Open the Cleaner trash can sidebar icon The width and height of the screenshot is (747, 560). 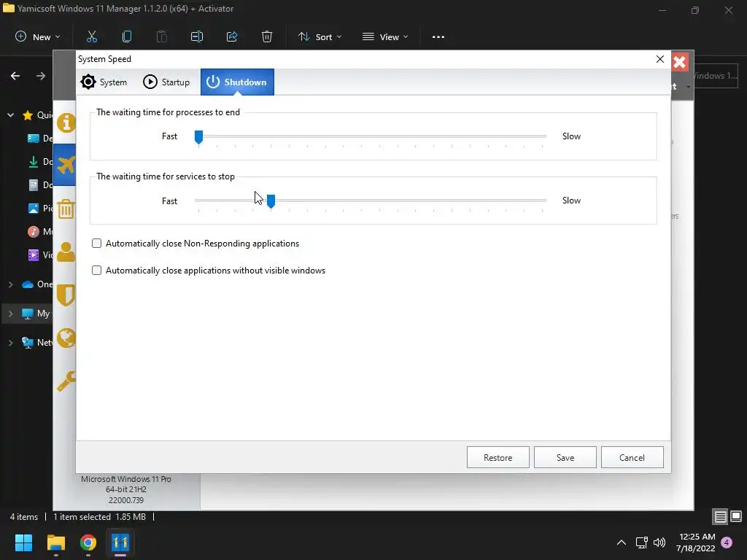66,209
